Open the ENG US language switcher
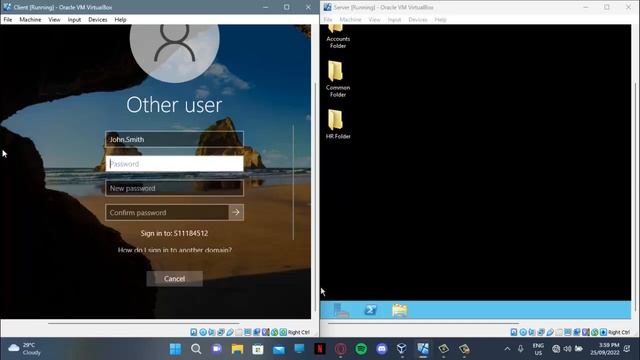640x360 pixels. (538, 349)
